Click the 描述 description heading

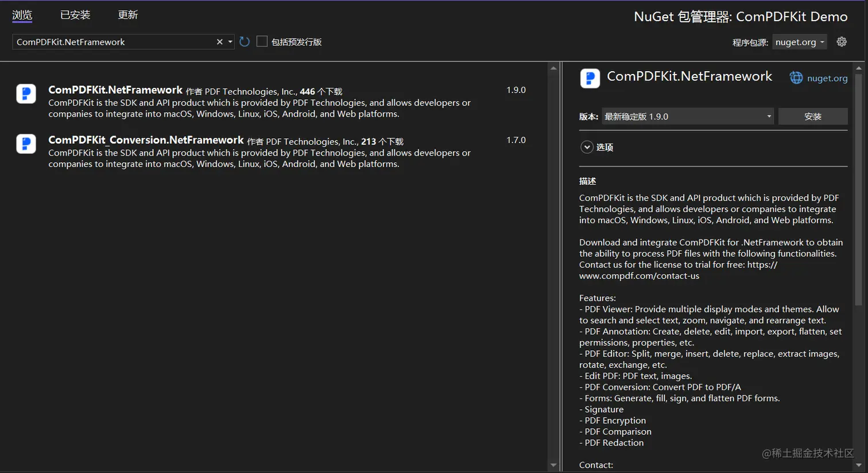click(587, 181)
